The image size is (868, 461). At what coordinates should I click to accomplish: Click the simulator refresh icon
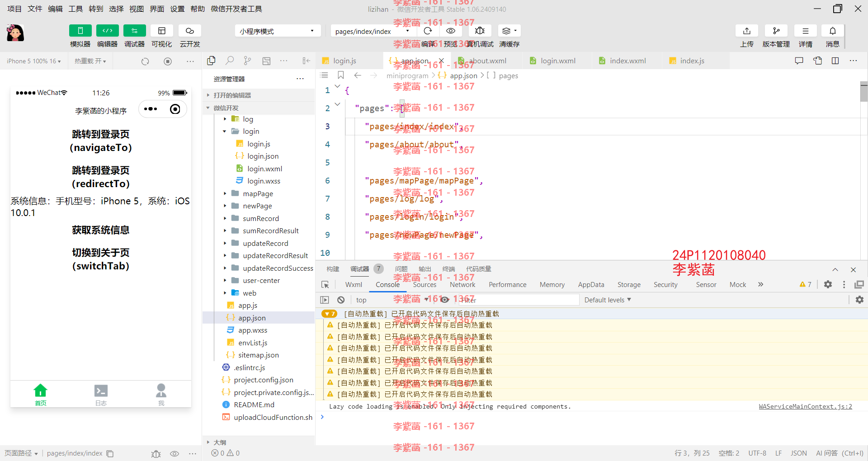coord(145,61)
